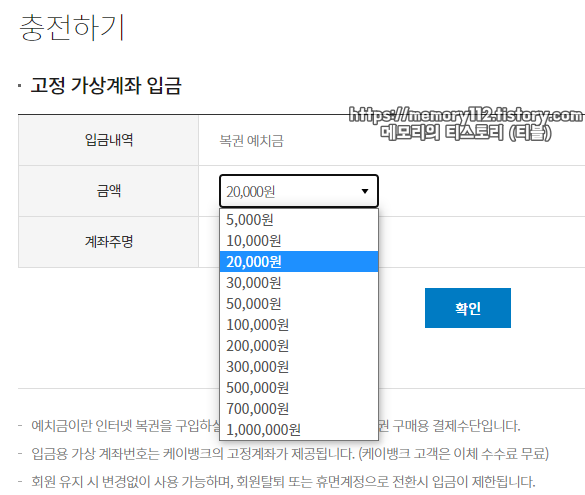Click the 복권 예치금 text
Viewport: 585px width, 495px height.
(251, 141)
